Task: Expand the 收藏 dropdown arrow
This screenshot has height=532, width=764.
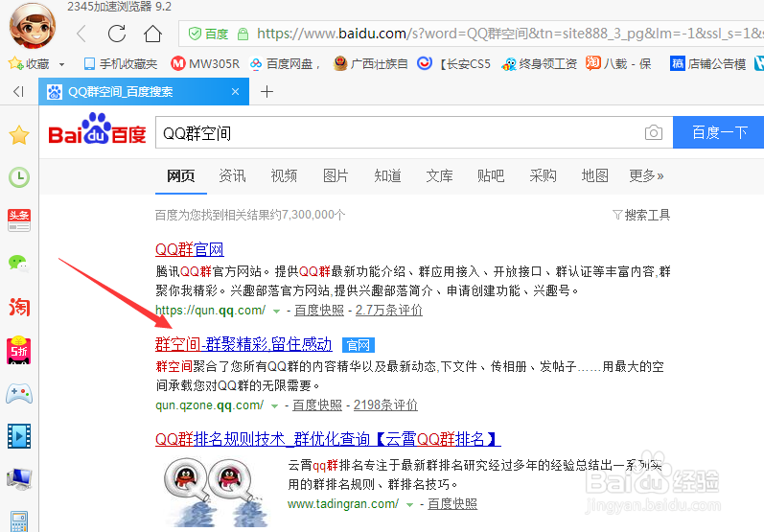Action: pyautogui.click(x=62, y=64)
